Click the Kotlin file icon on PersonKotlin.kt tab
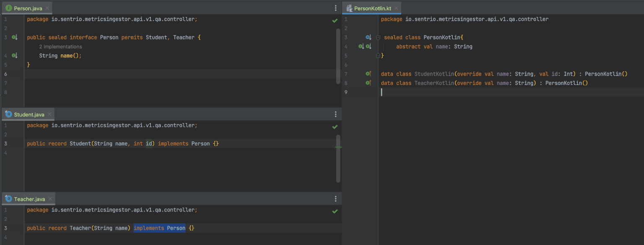644x245 pixels. tap(350, 8)
